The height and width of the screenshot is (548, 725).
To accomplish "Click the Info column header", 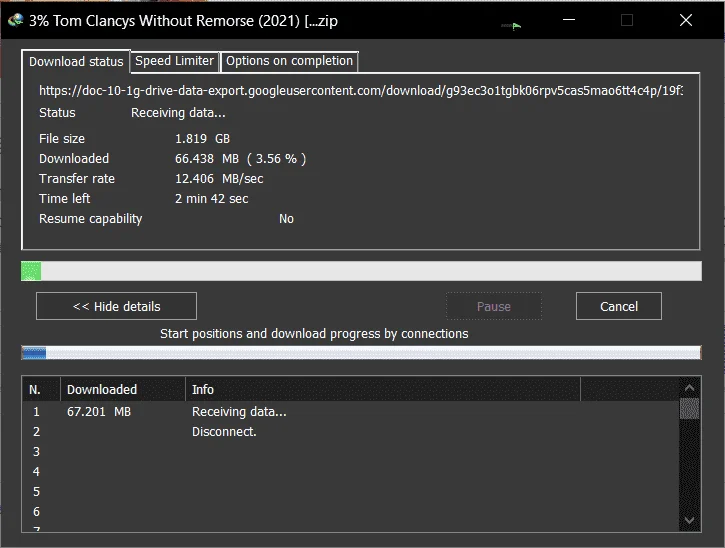I will pos(383,389).
